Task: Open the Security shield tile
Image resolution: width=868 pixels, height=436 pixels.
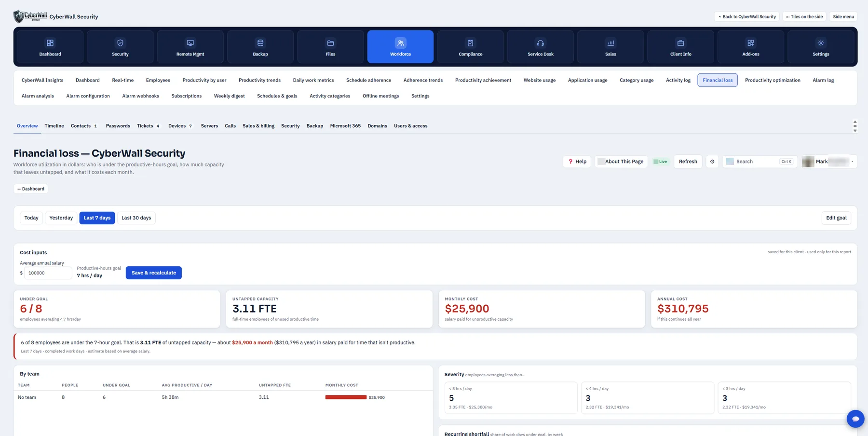Action: 120,47
